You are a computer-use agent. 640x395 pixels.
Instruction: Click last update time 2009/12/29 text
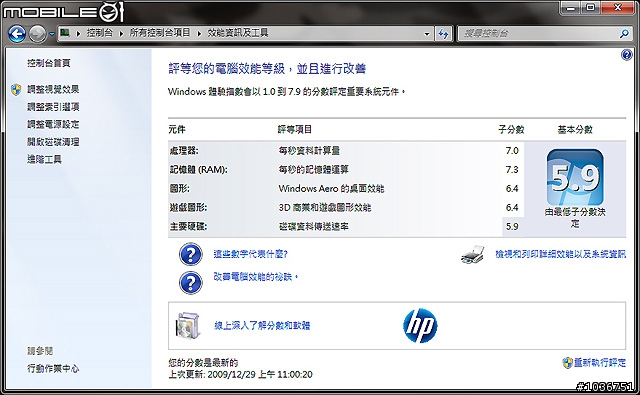point(240,374)
